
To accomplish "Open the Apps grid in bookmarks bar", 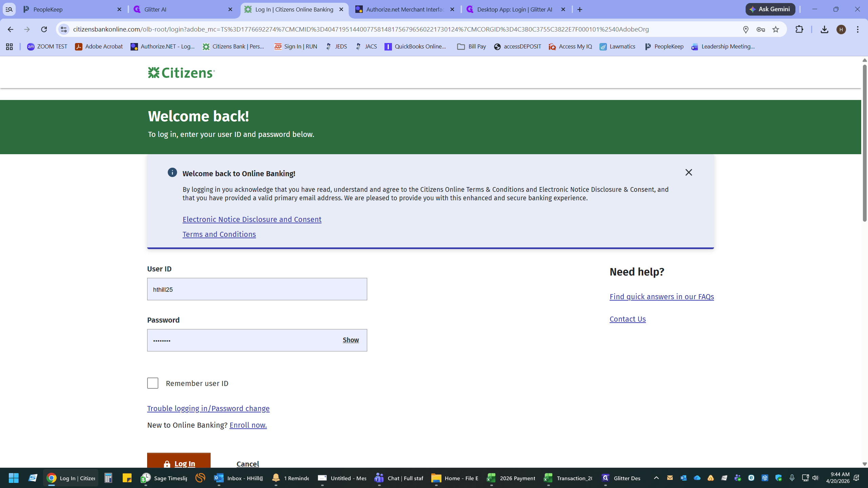I will click(9, 47).
